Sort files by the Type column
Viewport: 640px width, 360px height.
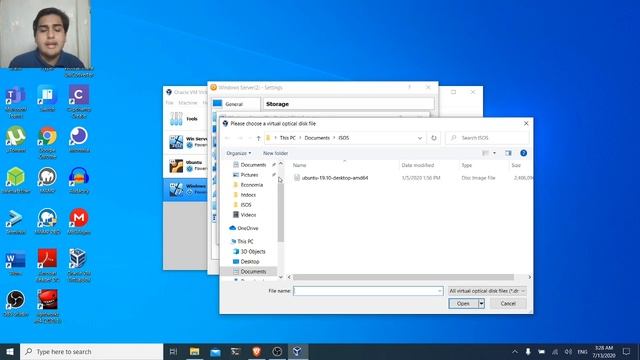[467, 165]
